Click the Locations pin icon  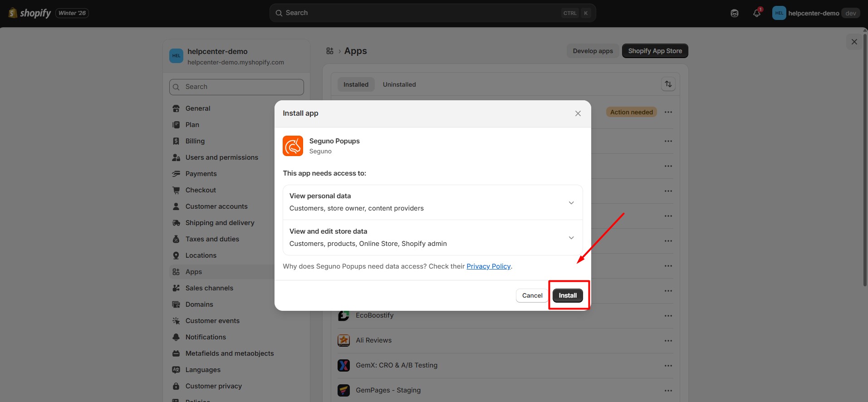tap(176, 255)
